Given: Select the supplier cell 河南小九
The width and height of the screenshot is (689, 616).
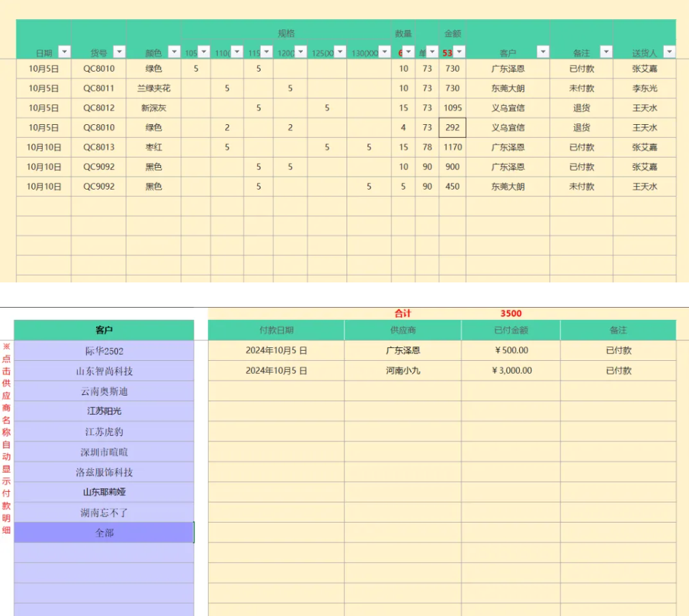Looking at the screenshot, I should [403, 370].
